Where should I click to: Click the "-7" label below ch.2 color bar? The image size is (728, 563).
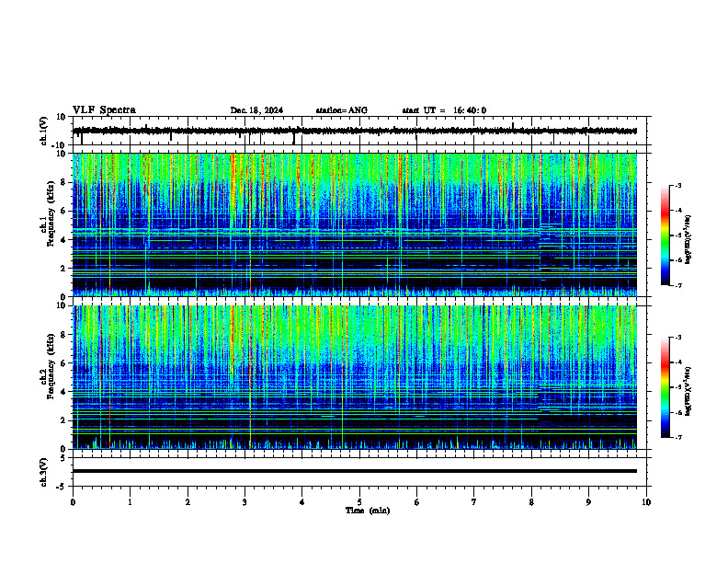pos(678,438)
